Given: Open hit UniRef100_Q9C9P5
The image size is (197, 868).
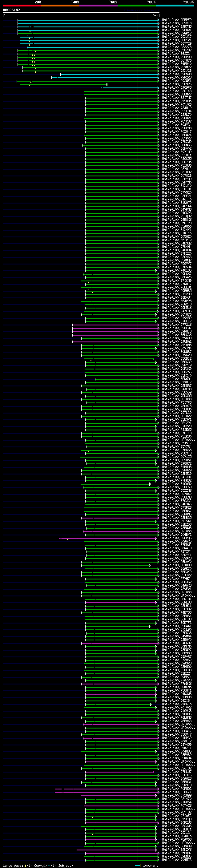Looking at the screenshot, I should tap(177, 88).
